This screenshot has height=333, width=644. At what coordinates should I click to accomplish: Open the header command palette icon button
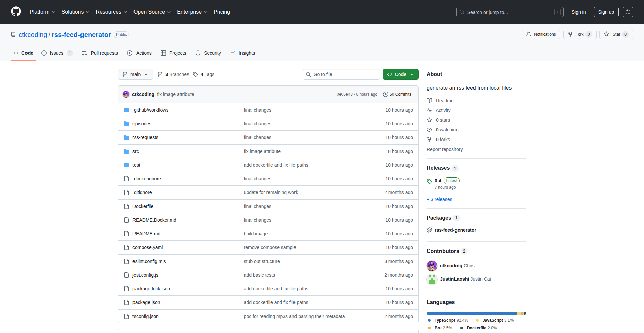point(628,12)
